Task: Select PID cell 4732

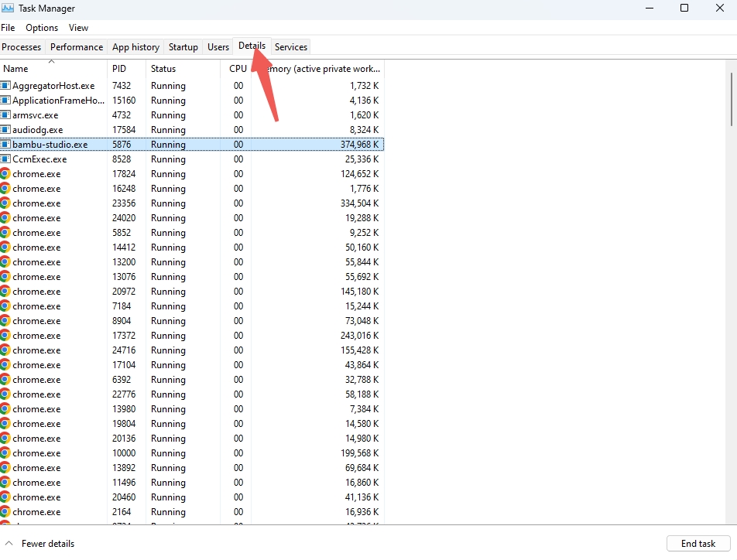Action: [x=122, y=114]
